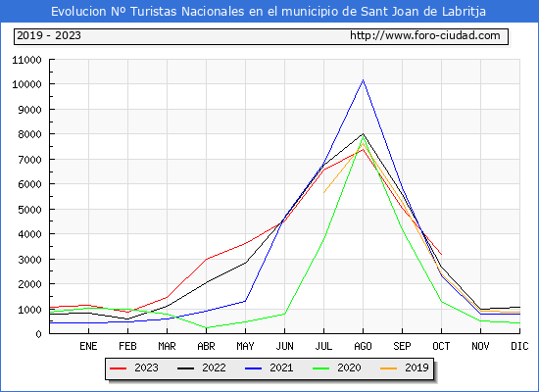
Task: Click the red 2023 legend swatch
Action: (x=118, y=368)
